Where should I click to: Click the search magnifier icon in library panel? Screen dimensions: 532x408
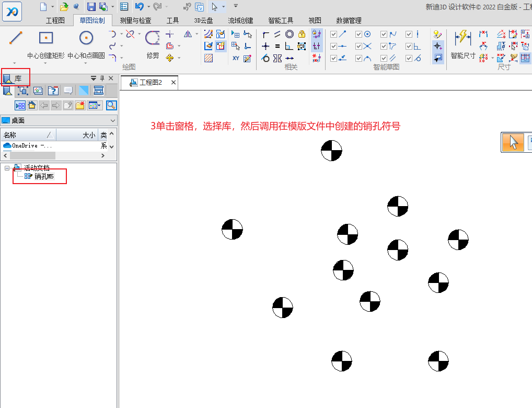pos(111,105)
